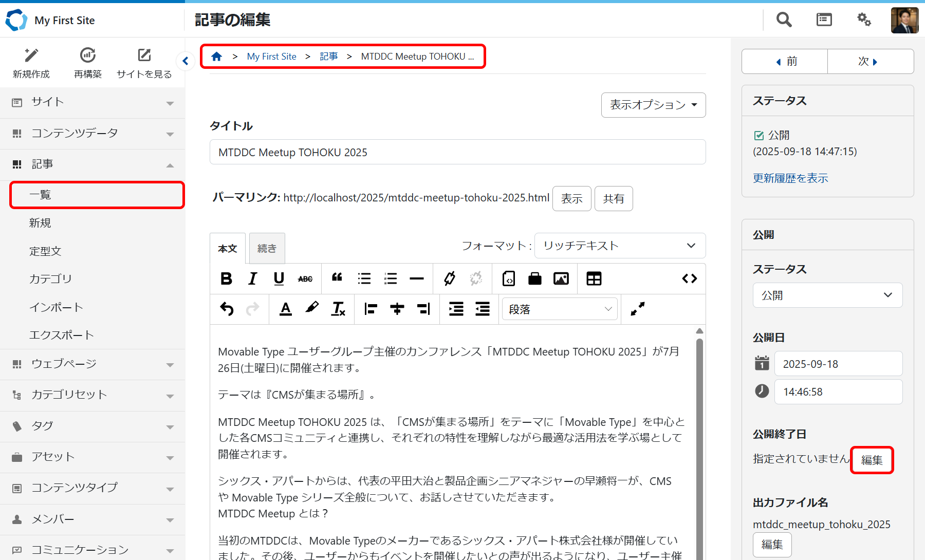
Task: Click the text color swatch icon
Action: pyautogui.click(x=286, y=309)
